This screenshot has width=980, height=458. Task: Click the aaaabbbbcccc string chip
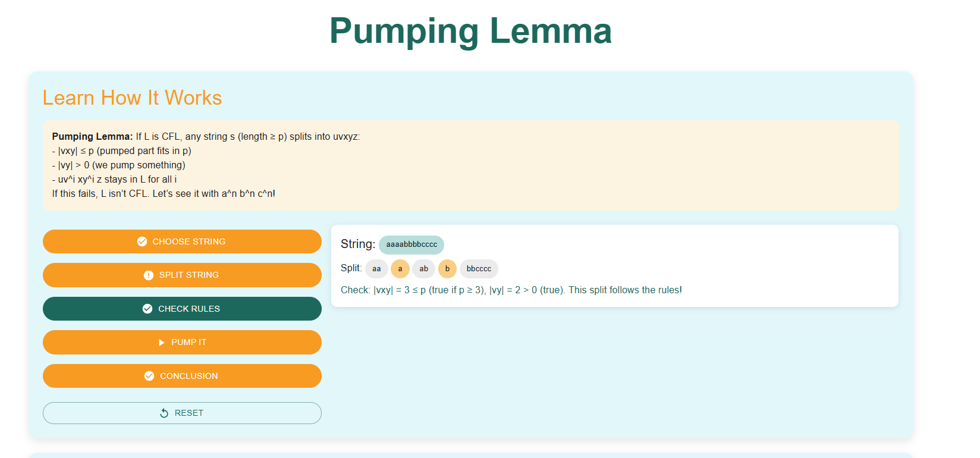[412, 244]
